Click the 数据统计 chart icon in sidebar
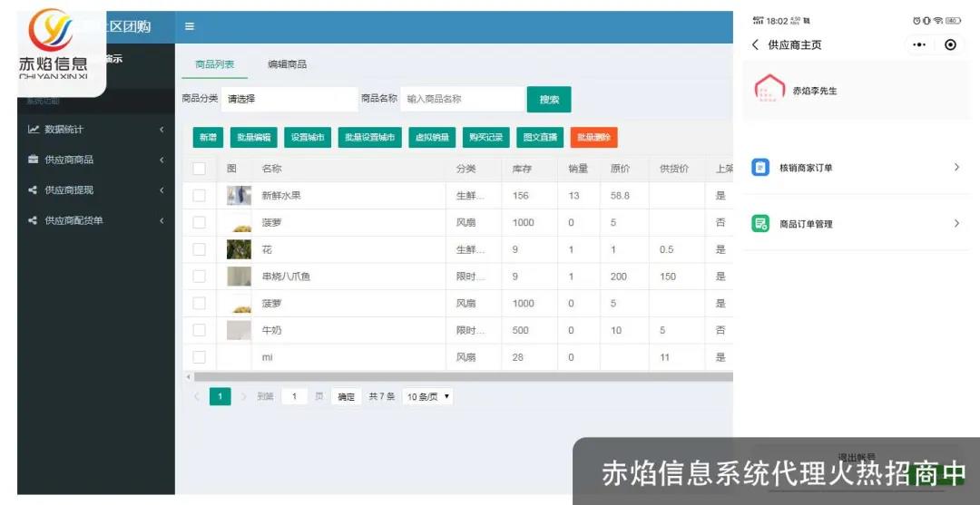 [34, 130]
